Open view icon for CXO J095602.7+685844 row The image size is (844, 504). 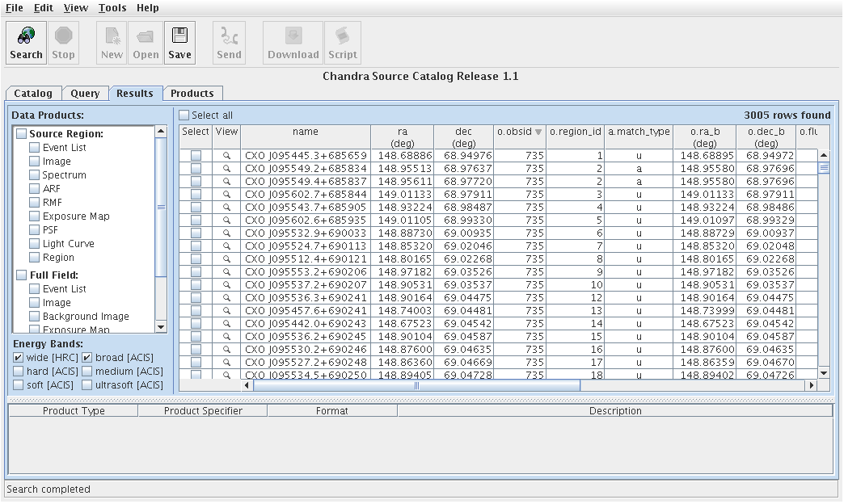pyautogui.click(x=227, y=194)
